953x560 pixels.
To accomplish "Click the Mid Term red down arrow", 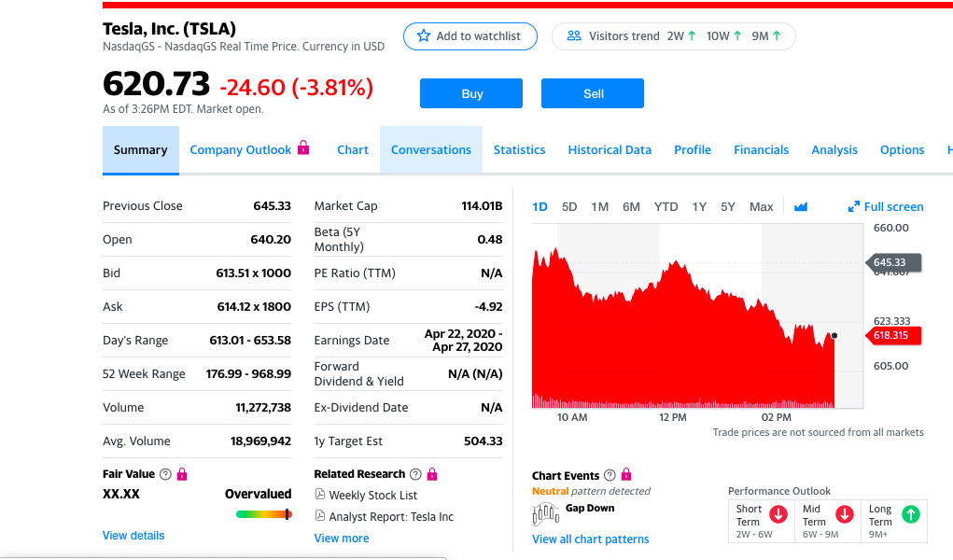I will tap(844, 514).
